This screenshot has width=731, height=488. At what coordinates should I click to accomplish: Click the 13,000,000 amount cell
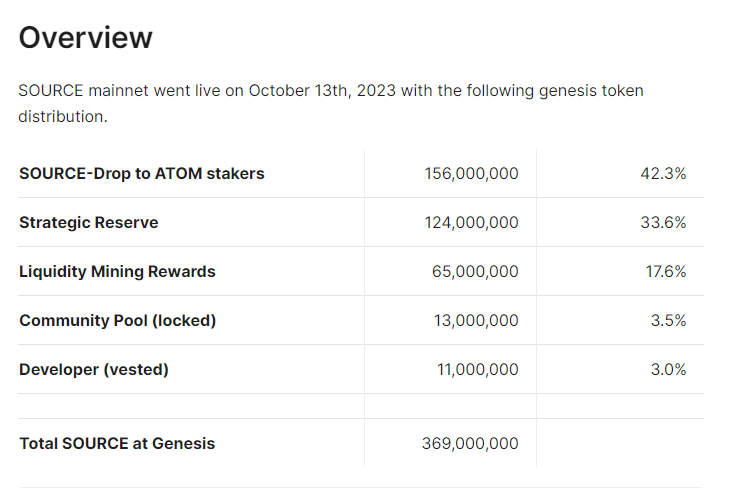coord(478,320)
